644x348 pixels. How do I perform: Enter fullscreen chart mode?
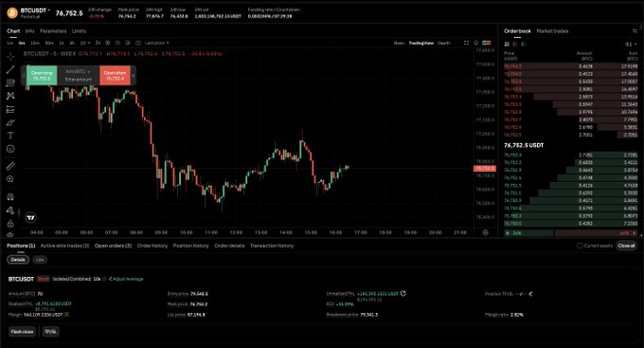(x=466, y=43)
